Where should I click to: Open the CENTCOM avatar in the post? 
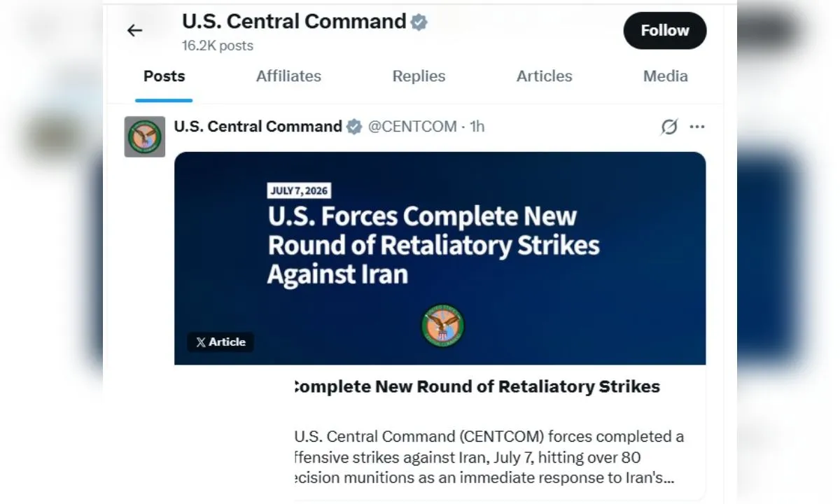pos(145,136)
